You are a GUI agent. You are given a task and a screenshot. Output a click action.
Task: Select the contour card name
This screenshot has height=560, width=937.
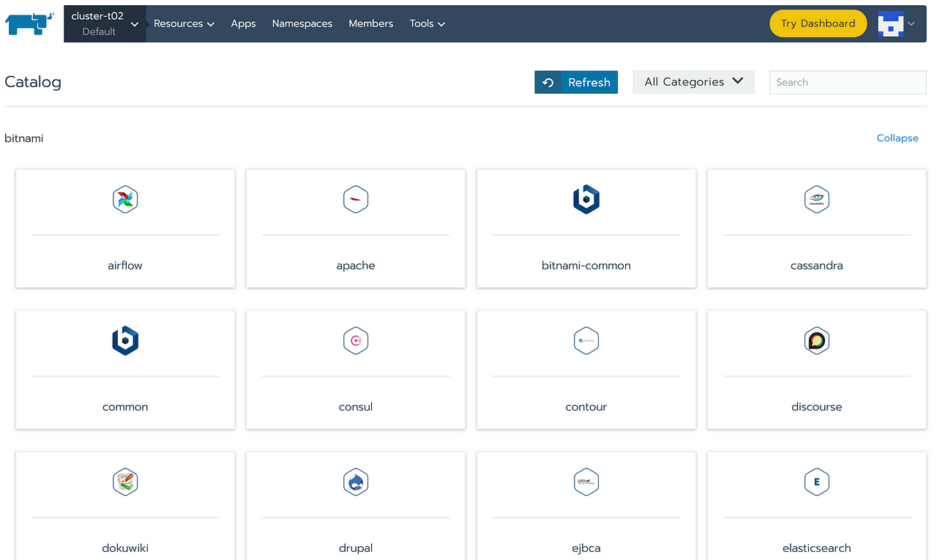pyautogui.click(x=586, y=407)
